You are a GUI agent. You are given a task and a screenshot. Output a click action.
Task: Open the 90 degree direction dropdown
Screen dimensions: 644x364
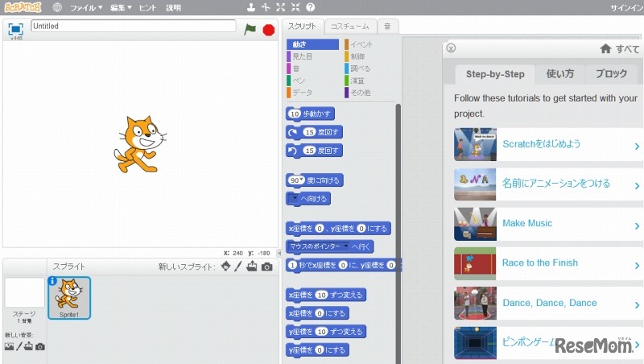[x=299, y=180]
